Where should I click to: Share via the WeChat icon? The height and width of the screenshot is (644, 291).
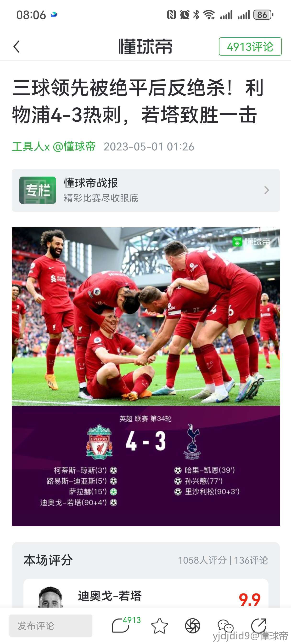225,626
